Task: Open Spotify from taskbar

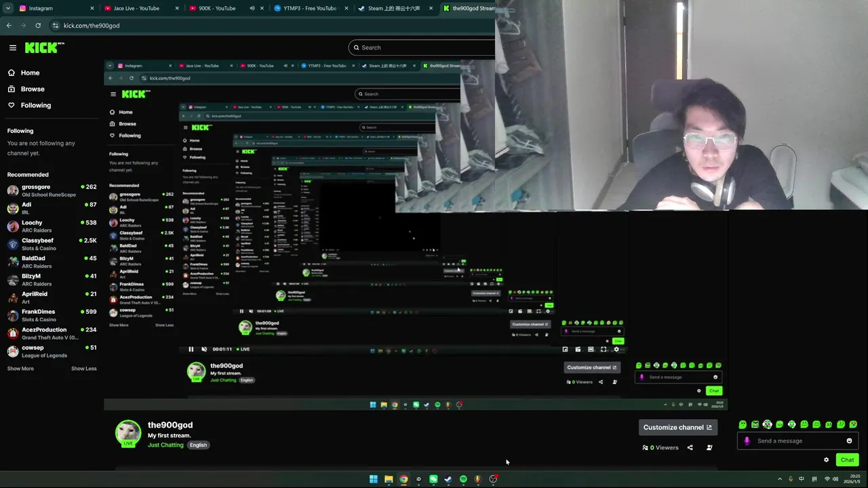Action: click(x=463, y=479)
